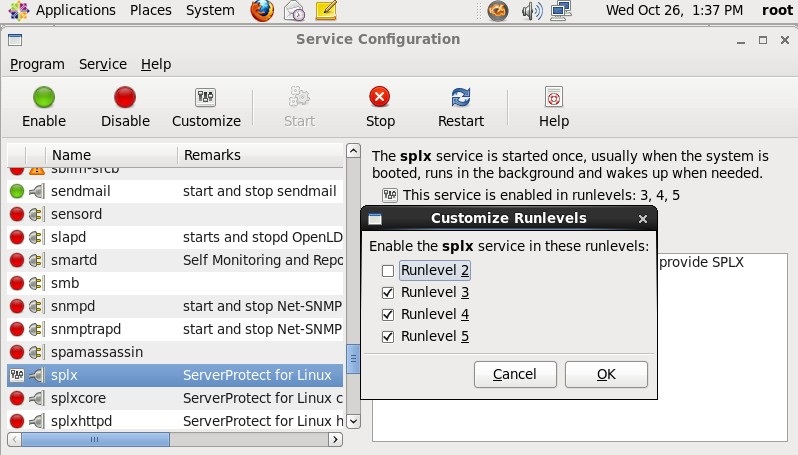Screen dimensions: 798x455
Task: Click the red Disable toolbar icon
Action: (x=125, y=98)
